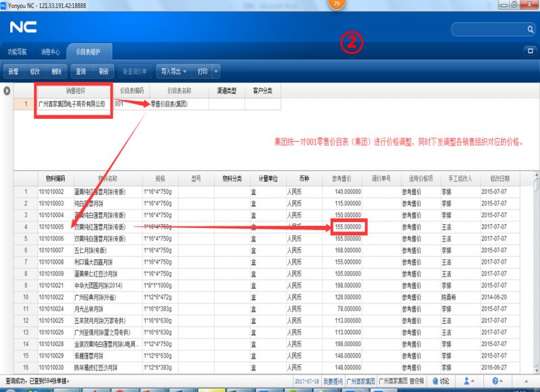Switch to the 消息中心 tab

tap(50, 52)
